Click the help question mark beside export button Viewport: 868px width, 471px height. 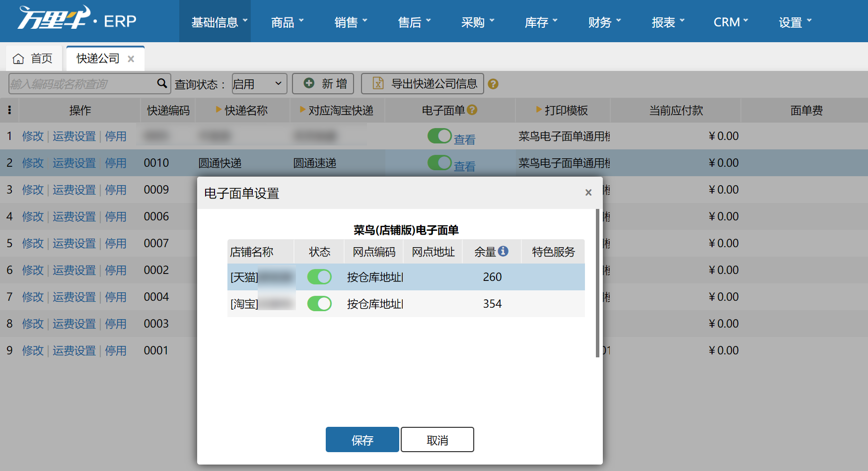tap(493, 84)
